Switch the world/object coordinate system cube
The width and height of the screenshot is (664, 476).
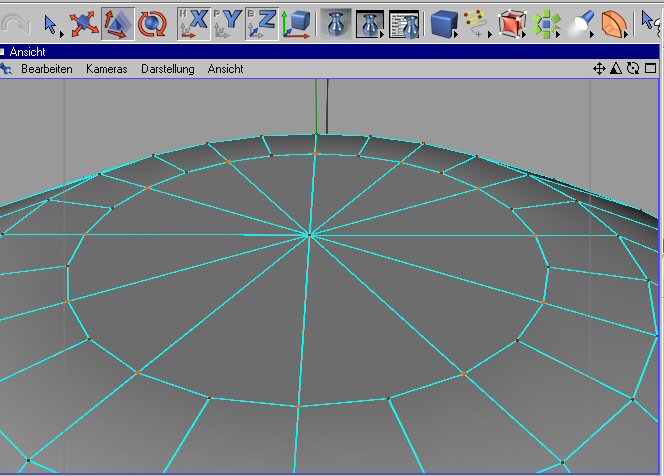tap(296, 22)
